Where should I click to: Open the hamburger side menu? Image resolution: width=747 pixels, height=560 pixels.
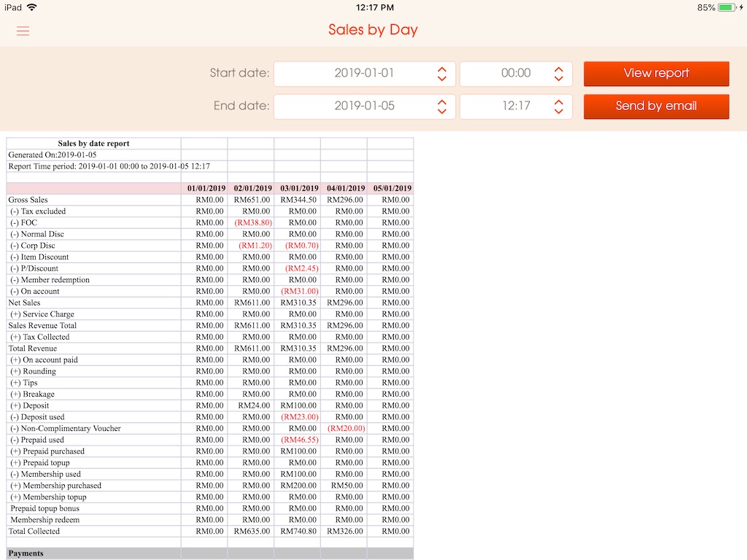[23, 31]
